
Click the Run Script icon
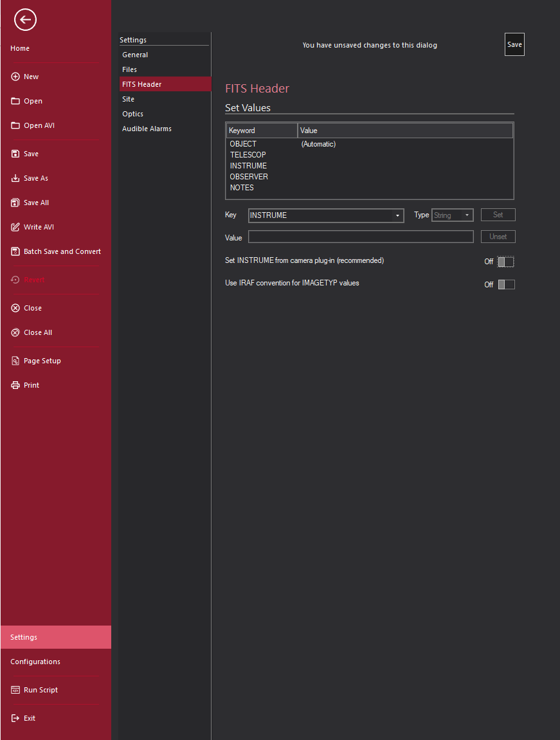click(15, 690)
